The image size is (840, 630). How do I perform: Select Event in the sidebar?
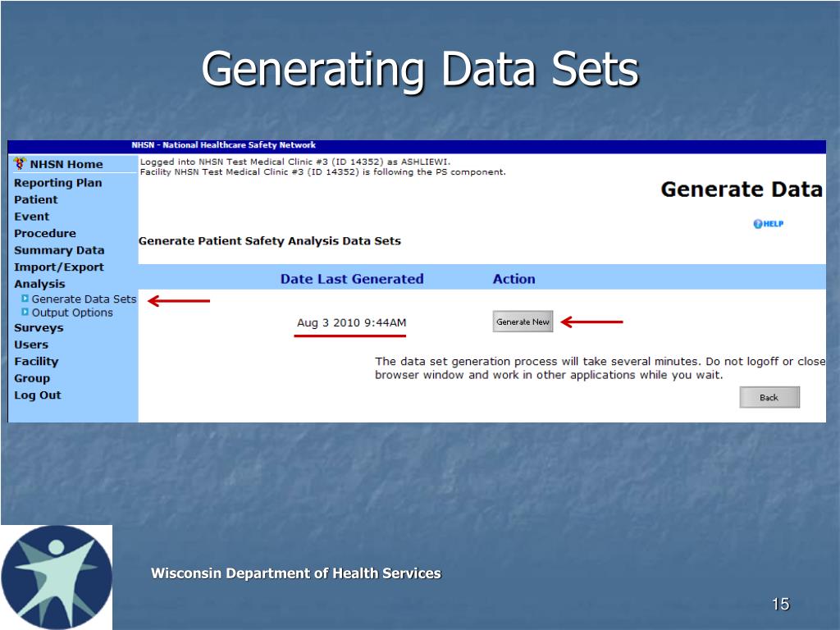[x=32, y=217]
